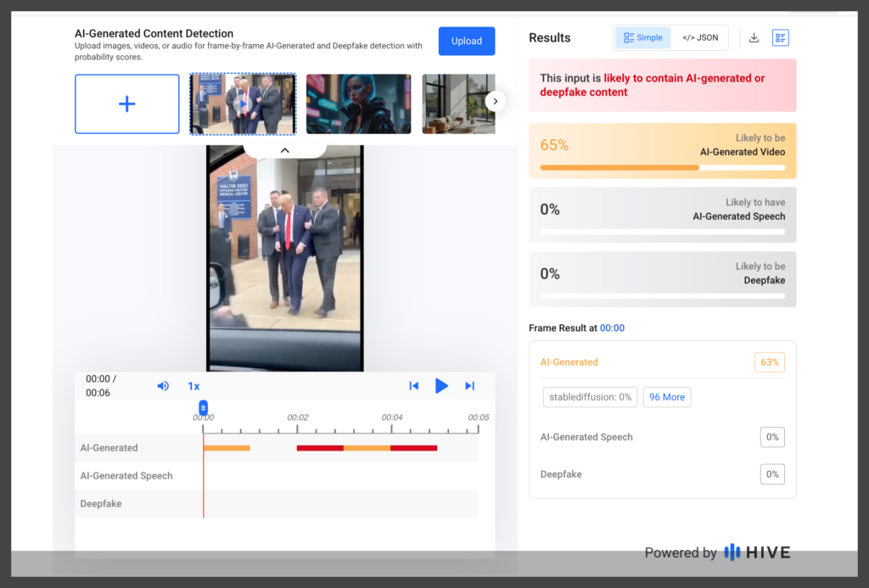Screen dimensions: 869x588
Task: Click the timeline playhead handle
Action: tap(203, 407)
